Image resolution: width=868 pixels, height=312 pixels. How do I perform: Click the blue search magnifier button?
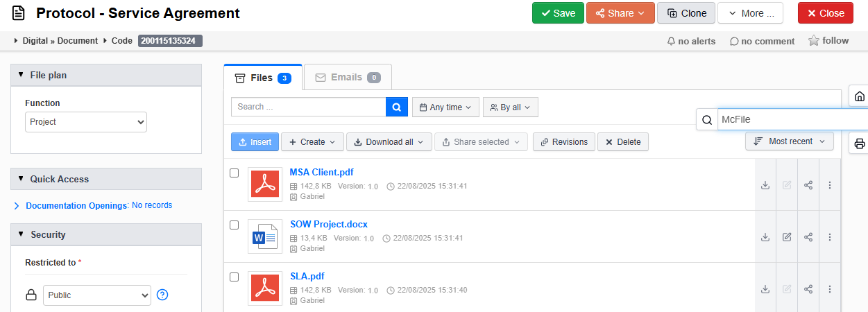396,107
